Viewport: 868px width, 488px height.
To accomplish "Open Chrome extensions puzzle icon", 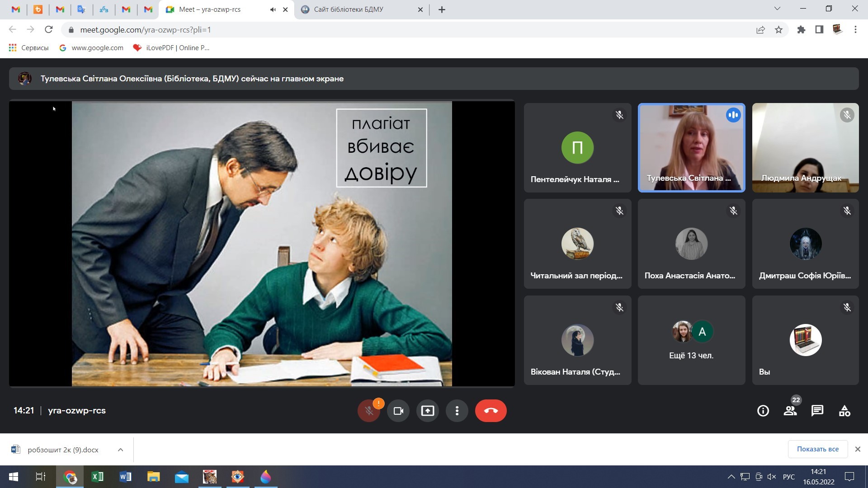I will click(801, 30).
